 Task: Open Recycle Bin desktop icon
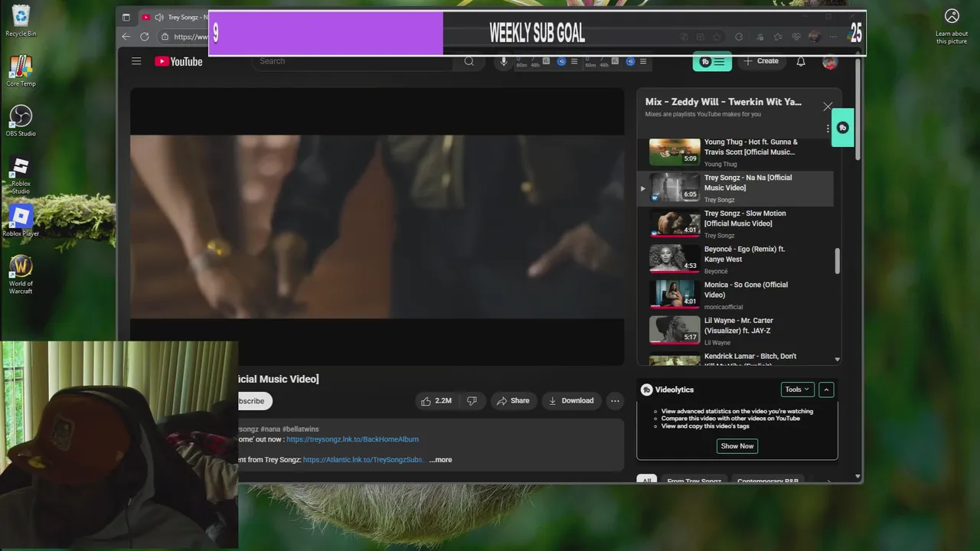21,20
